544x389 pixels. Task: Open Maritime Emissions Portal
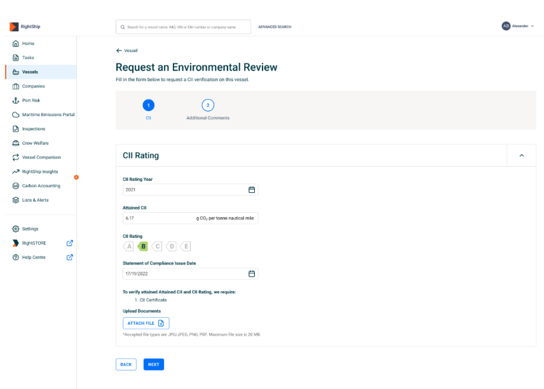click(41, 115)
